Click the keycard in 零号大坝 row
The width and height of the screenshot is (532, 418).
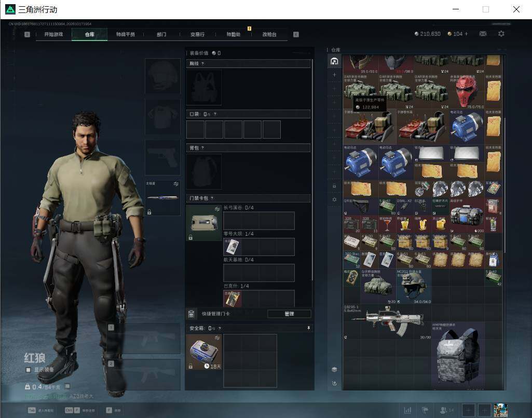point(233,247)
